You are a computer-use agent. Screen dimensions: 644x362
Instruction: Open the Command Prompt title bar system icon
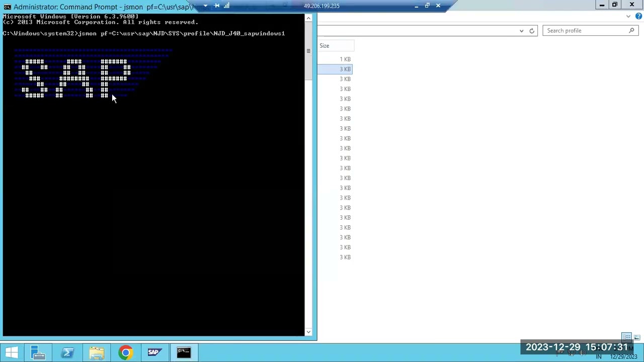pos(7,7)
